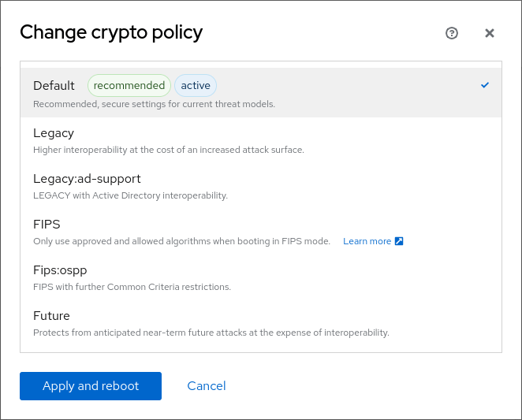
Task: Click the blue active badge
Action: coord(196,86)
